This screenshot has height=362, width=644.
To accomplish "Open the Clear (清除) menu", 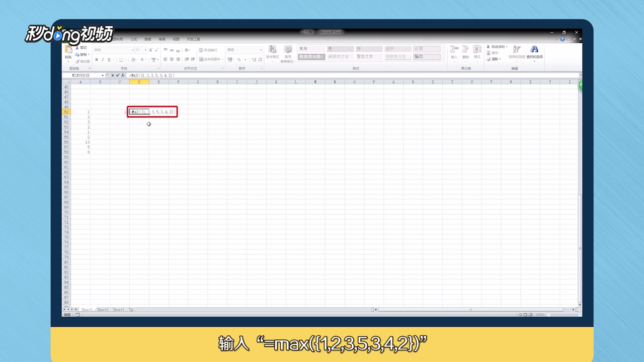I will point(494,59).
